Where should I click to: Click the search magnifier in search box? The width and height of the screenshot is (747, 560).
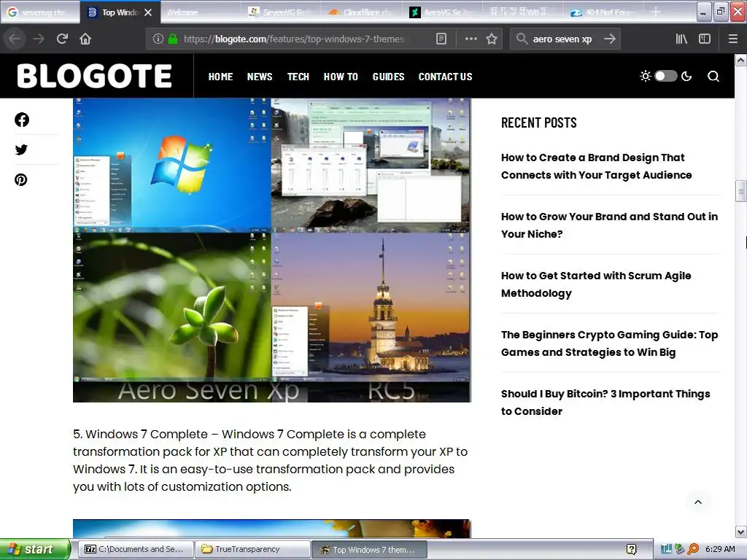[522, 39]
